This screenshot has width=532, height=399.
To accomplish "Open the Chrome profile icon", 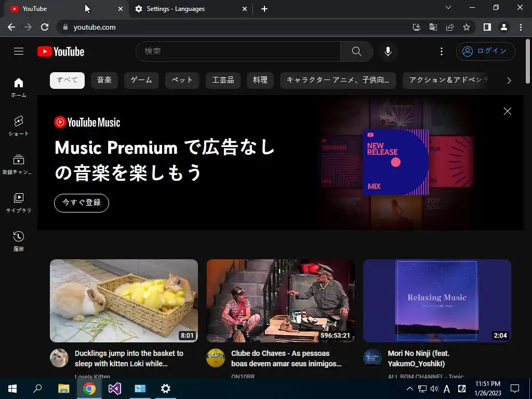I will click(x=504, y=27).
